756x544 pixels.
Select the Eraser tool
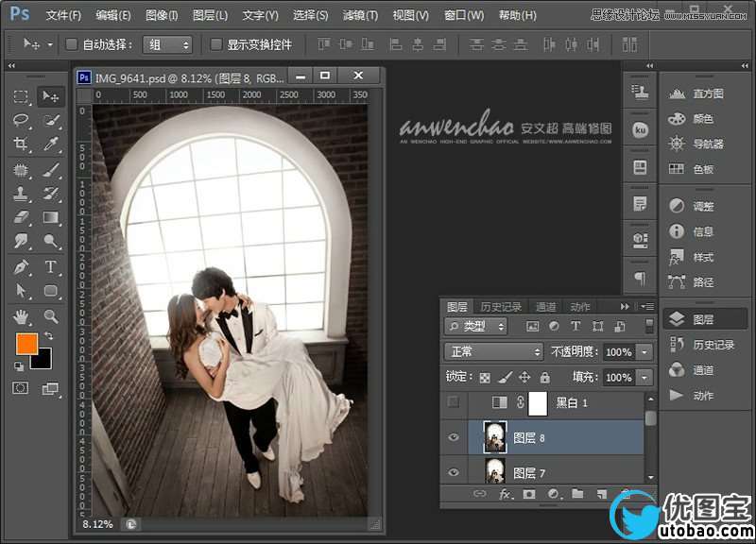coord(21,217)
